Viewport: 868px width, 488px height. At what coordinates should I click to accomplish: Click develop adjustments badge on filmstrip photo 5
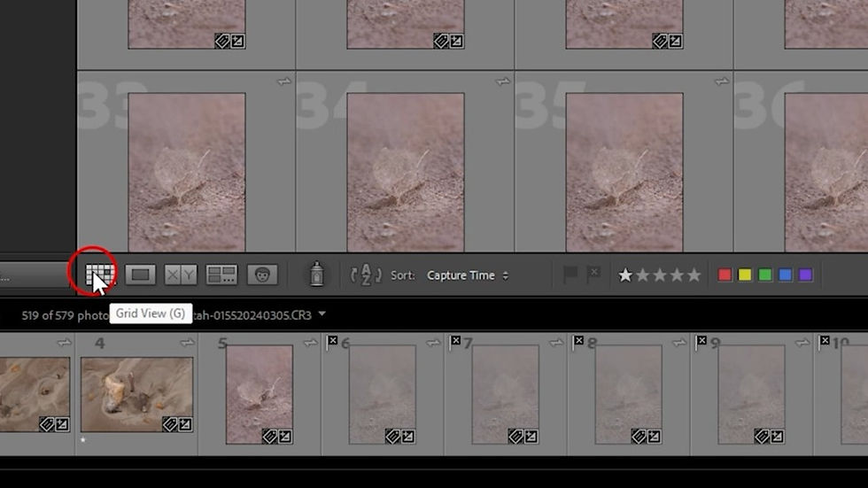click(284, 437)
